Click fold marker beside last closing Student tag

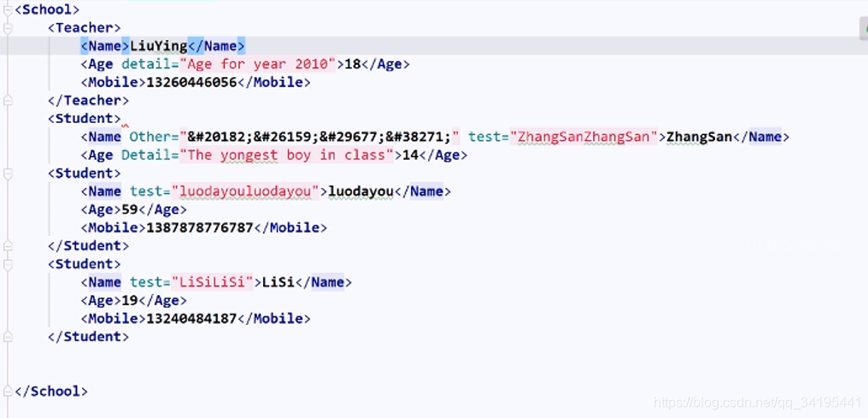pyautogui.click(x=7, y=336)
